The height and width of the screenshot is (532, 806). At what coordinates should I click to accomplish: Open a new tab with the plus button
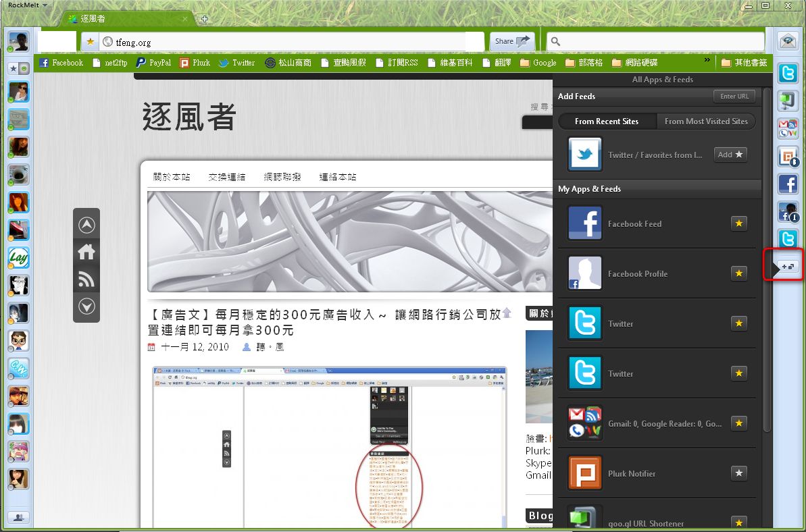[x=205, y=19]
